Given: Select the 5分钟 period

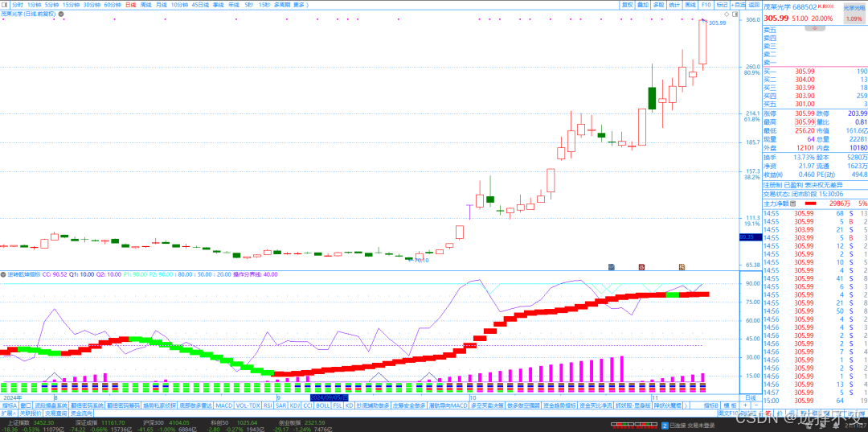Looking at the screenshot, I should point(51,5).
